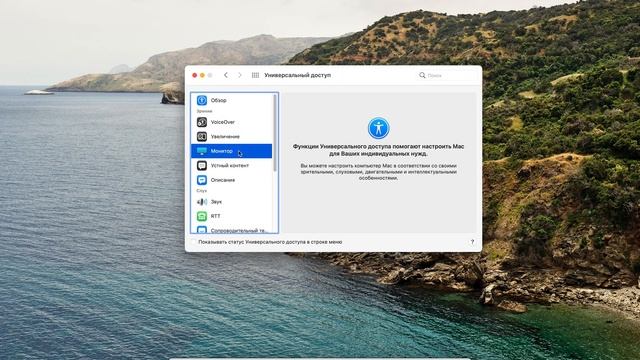This screenshot has width=640, height=360.
Task: Open help with the question mark button
Action: coord(472,242)
